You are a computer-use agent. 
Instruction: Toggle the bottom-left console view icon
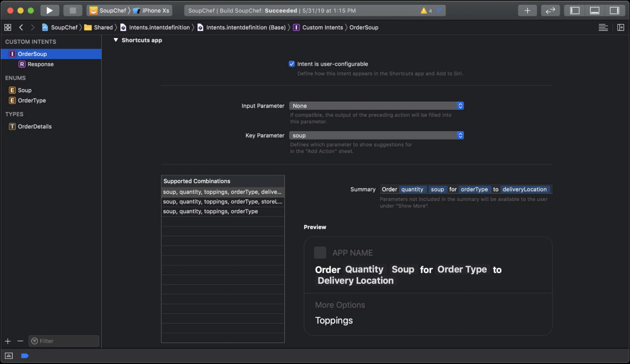point(9,356)
